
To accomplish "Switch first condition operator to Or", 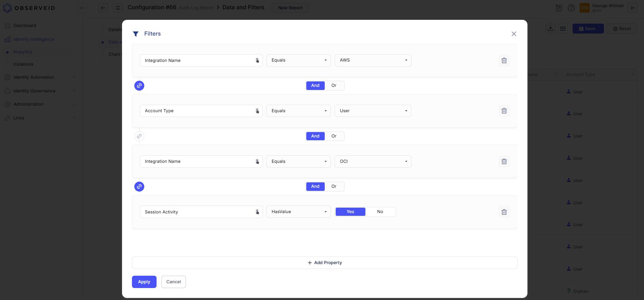I will pyautogui.click(x=334, y=86).
